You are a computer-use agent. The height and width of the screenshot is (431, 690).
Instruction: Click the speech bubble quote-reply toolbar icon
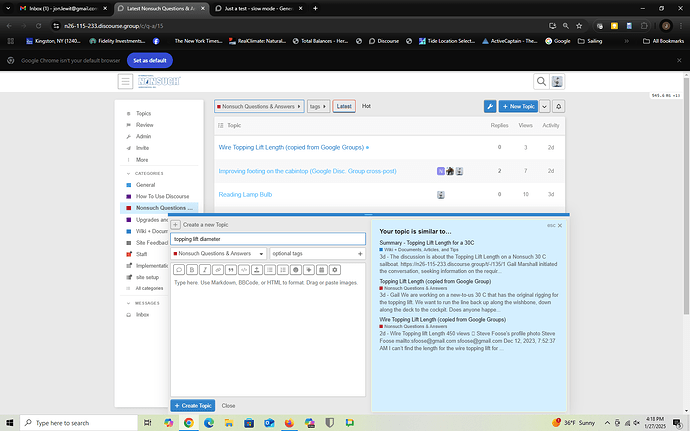click(179, 270)
